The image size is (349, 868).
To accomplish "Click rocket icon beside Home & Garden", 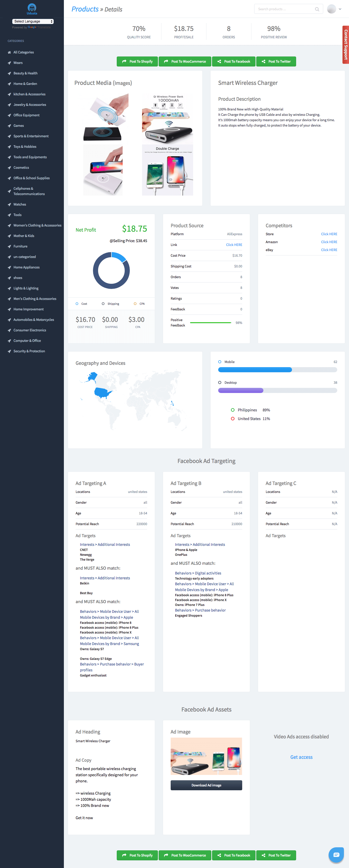I will [9, 84].
